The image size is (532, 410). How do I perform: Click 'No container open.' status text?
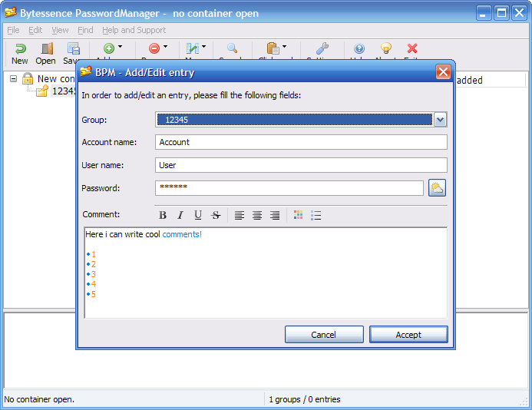point(39,399)
